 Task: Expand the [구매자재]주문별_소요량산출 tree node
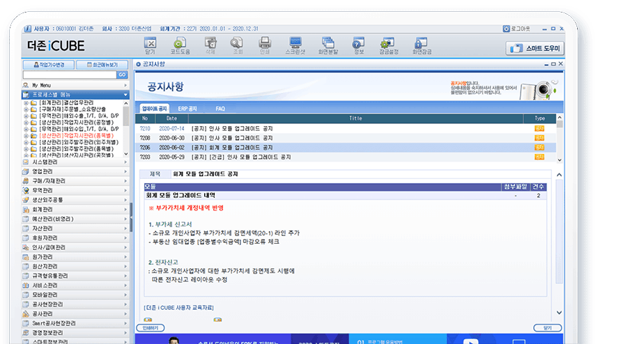point(26,109)
